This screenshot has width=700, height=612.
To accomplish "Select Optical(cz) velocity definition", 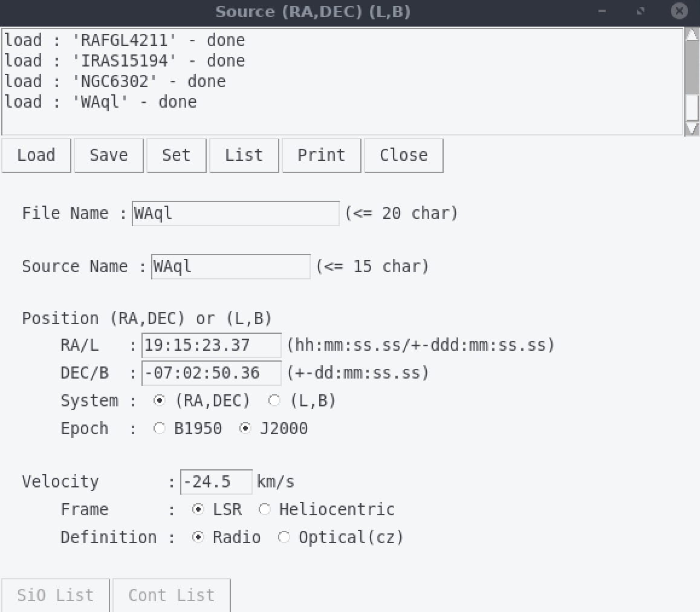I will click(x=284, y=538).
